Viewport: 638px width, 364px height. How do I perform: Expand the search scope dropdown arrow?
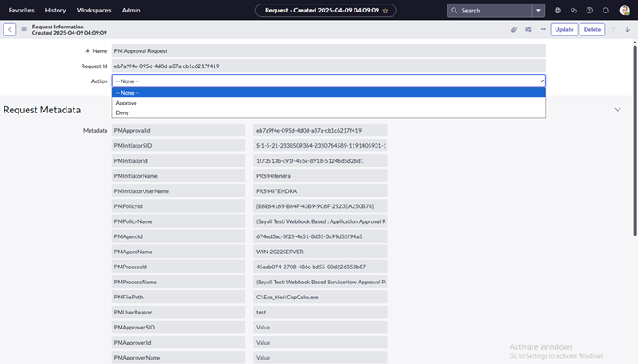pos(539,10)
